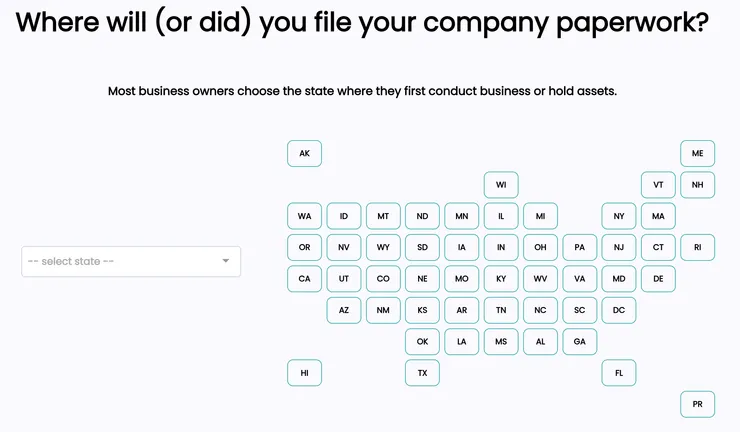The width and height of the screenshot is (740, 432).
Task: Click the dropdown arrow in state selector
Action: 226,262
